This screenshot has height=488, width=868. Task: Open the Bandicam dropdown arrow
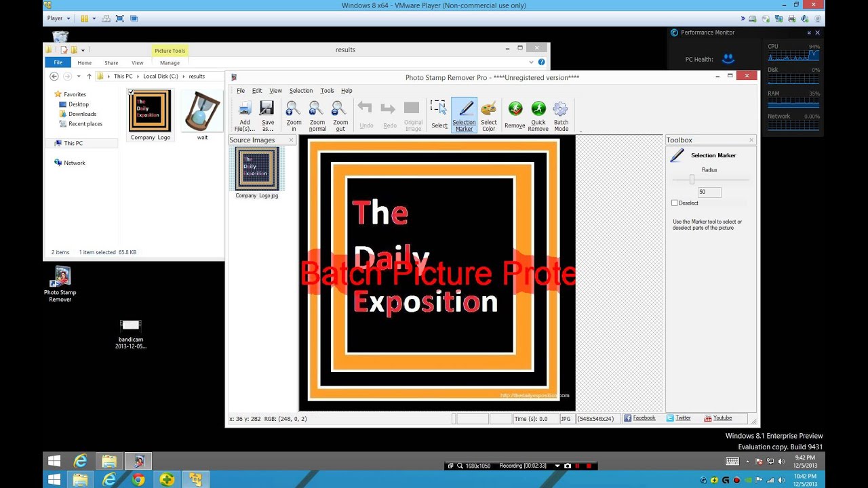[x=557, y=466]
